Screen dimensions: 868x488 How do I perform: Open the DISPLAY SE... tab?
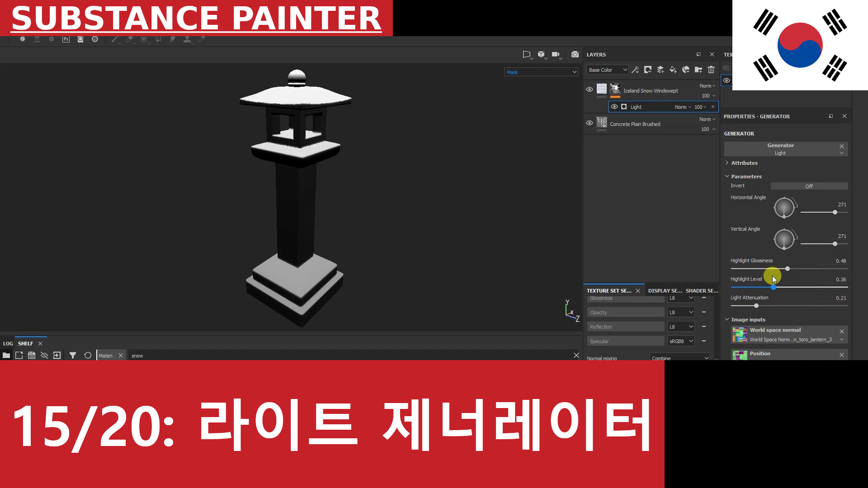pos(665,291)
